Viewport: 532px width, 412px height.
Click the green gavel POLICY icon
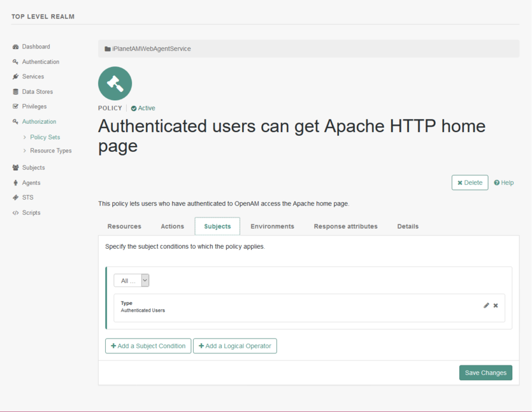pos(115,83)
